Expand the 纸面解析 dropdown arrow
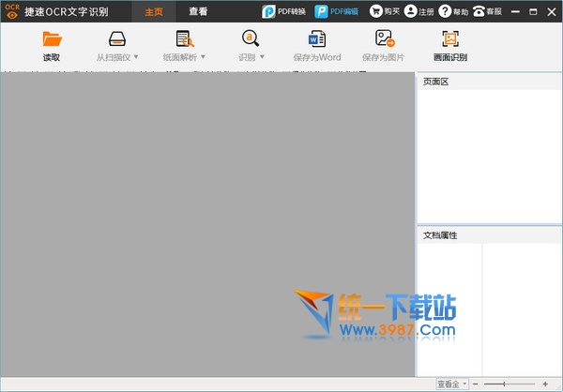Screen dimensions: 563x392 pyautogui.click(x=205, y=58)
